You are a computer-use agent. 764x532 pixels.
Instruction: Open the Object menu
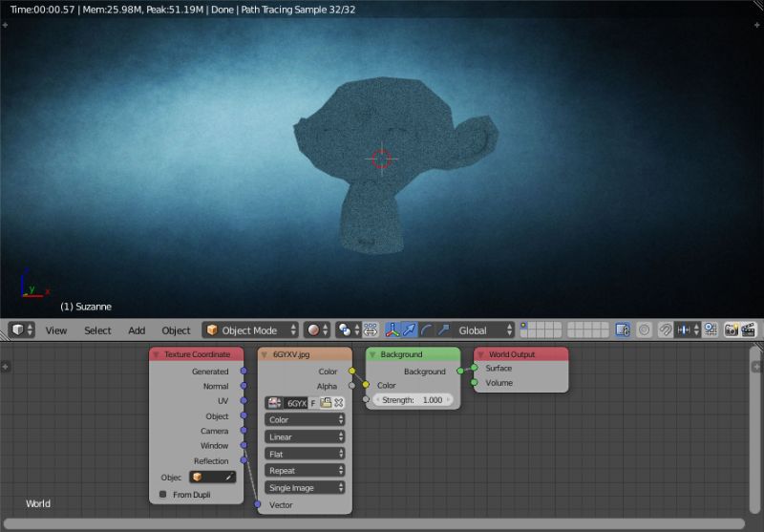(176, 330)
